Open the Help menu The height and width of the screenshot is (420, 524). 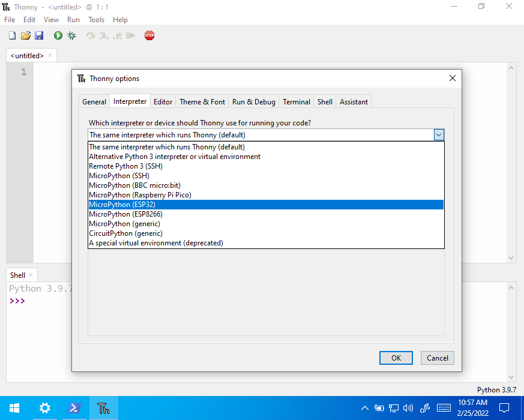tap(120, 20)
